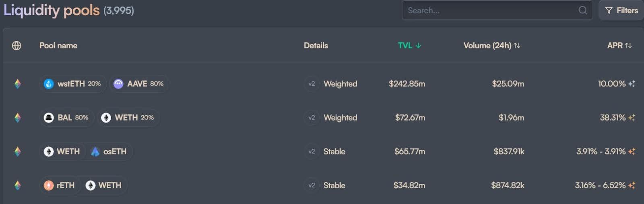The image size is (644, 204).
Task: Click v2 badge in the rETH row
Action: 312,185
